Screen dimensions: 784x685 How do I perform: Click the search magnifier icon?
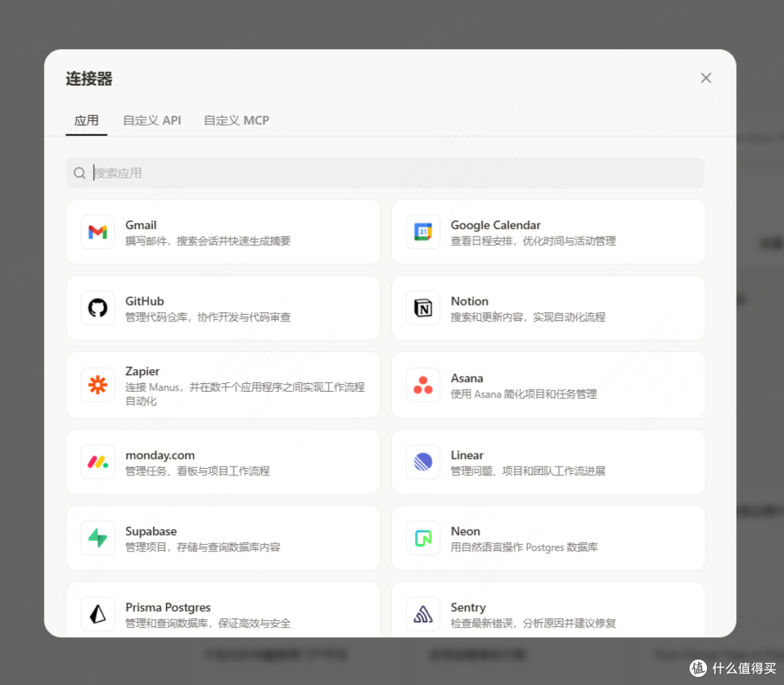80,173
